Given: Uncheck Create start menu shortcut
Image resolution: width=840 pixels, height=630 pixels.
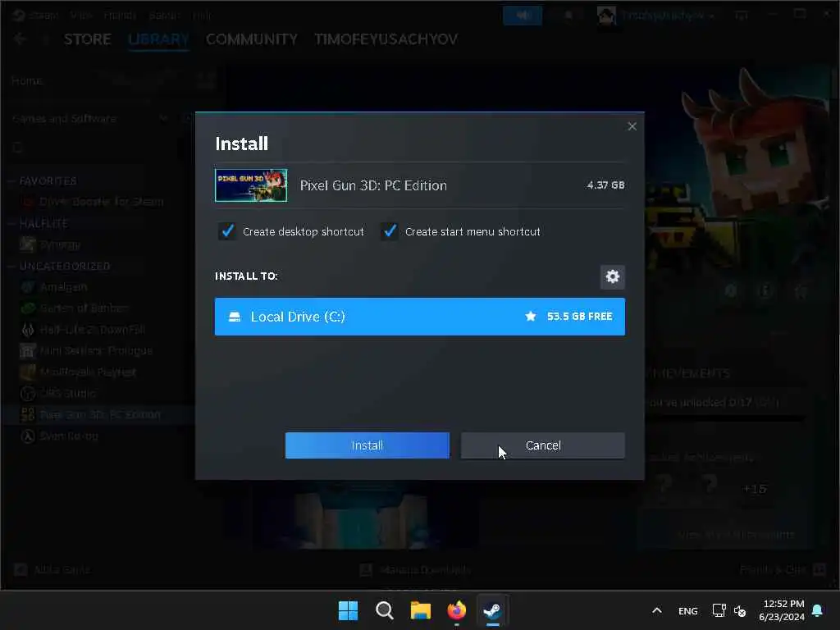Looking at the screenshot, I should [390, 231].
